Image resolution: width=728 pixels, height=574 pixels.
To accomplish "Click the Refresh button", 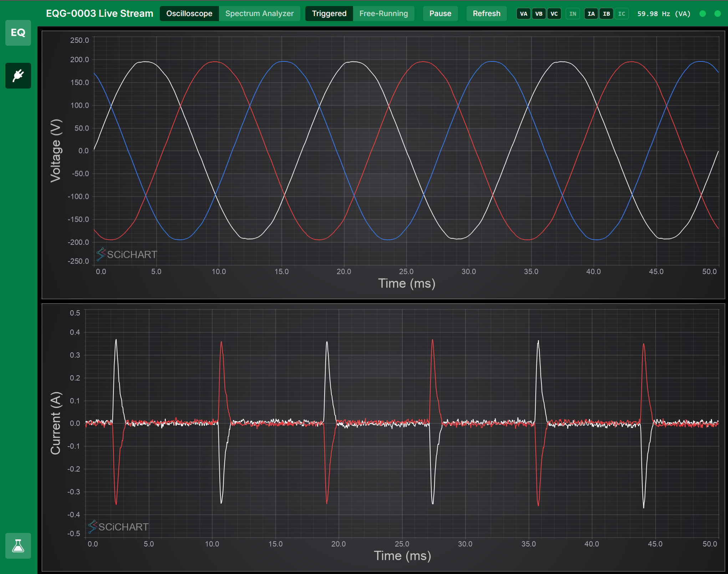I will click(x=487, y=14).
